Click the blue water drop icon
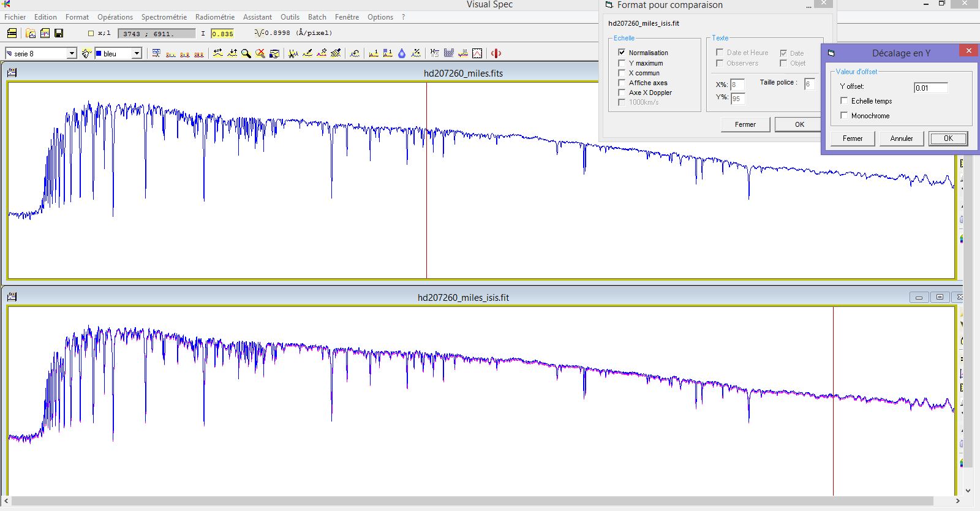The height and width of the screenshot is (511, 980). (402, 54)
